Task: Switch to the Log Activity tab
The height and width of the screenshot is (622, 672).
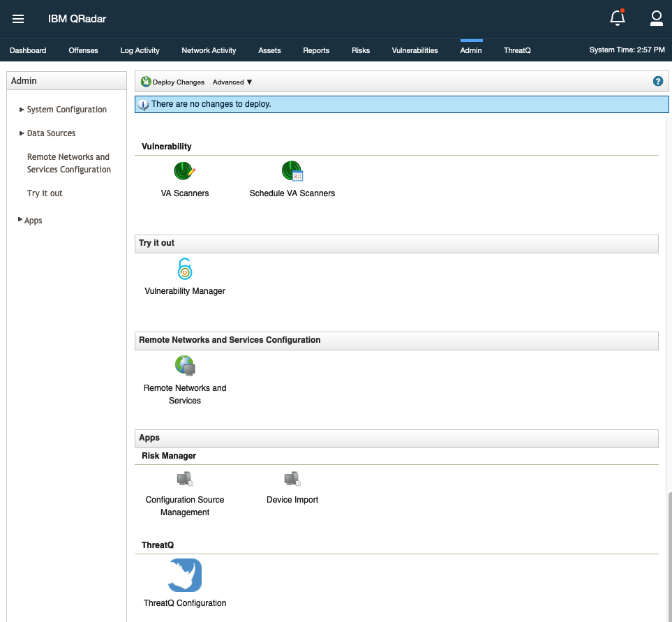Action: coord(140,50)
